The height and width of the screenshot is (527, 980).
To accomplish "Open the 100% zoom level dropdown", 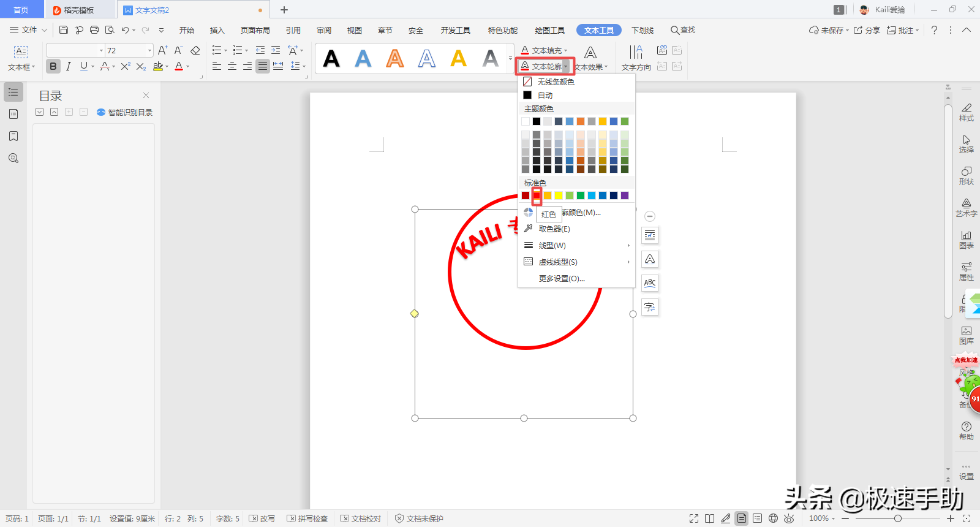I will (822, 518).
